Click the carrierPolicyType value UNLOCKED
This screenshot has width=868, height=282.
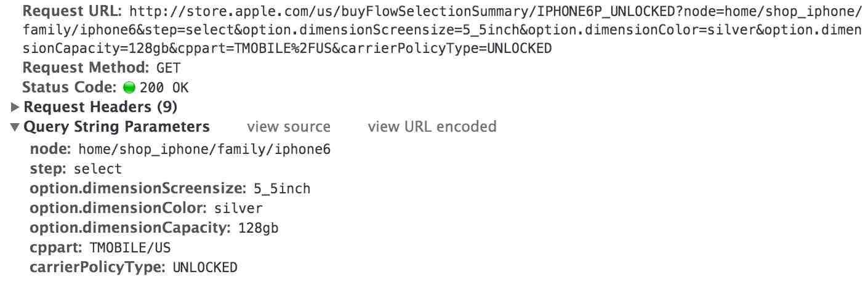tap(204, 267)
